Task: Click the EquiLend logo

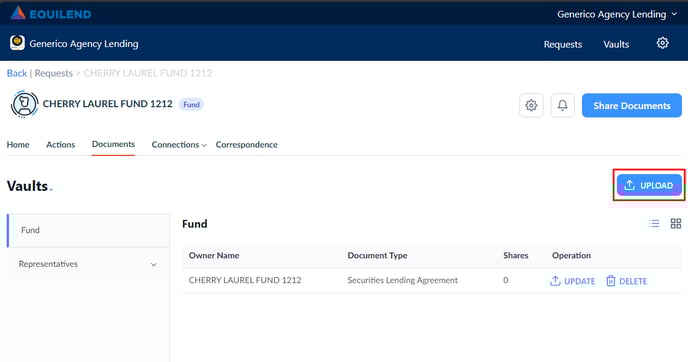Action: (x=51, y=14)
